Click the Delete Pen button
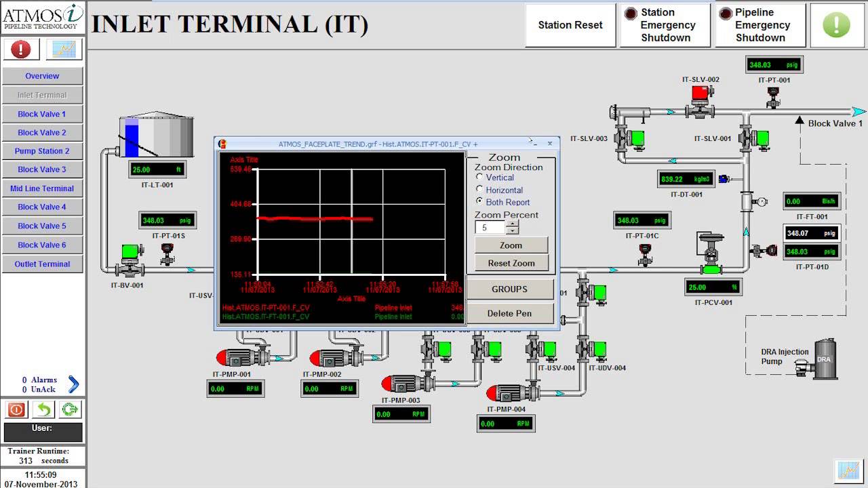868x488 pixels. coord(509,313)
